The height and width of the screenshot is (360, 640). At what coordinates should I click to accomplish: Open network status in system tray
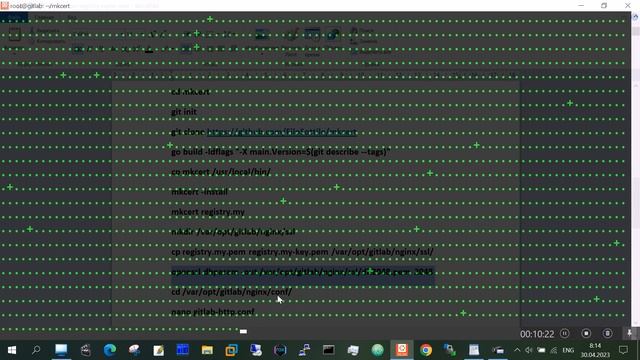coord(553,350)
